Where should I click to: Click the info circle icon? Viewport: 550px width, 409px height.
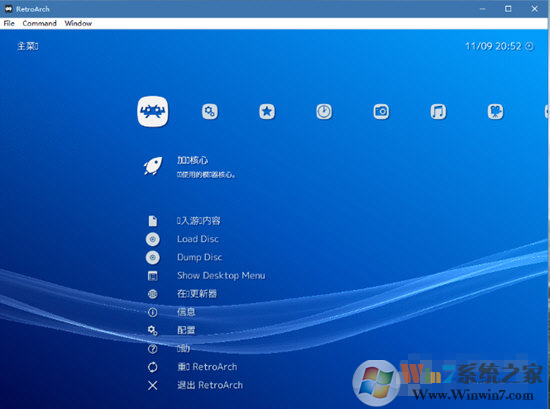pyautogui.click(x=153, y=312)
